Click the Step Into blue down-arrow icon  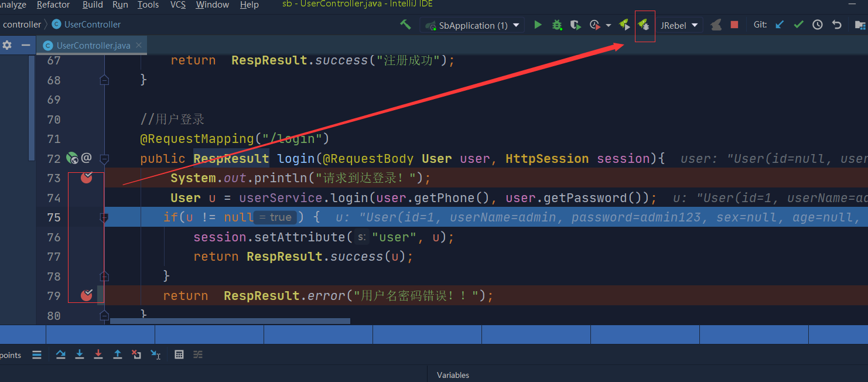(80, 354)
